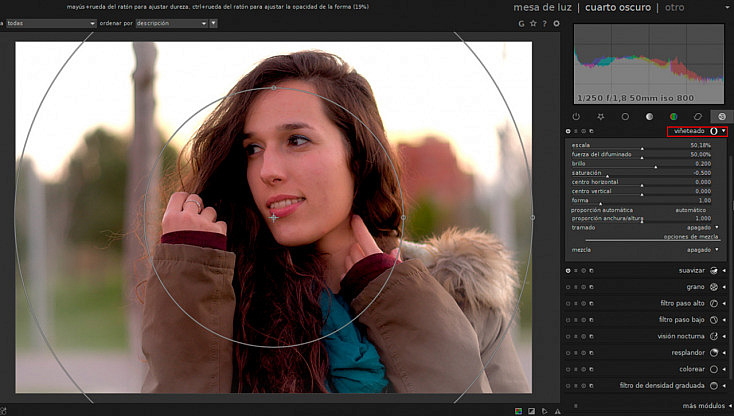Open the tramado dropdown

tap(645, 228)
